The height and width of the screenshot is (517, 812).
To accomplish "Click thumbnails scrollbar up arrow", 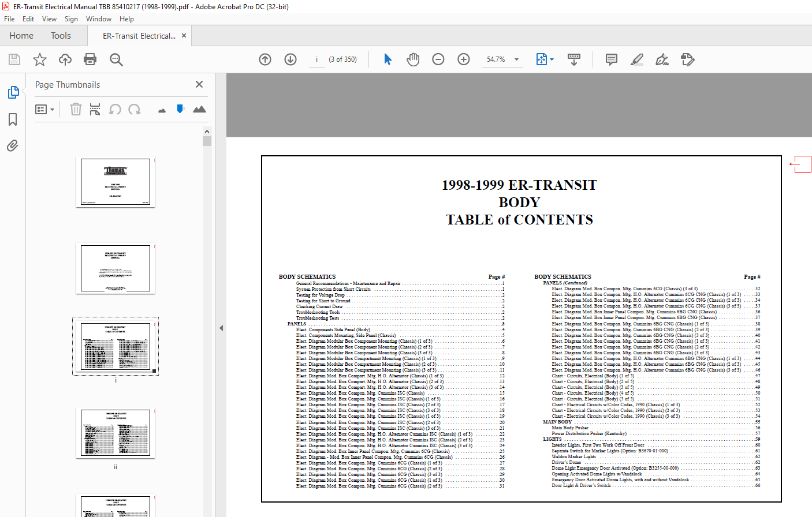I will (207, 132).
